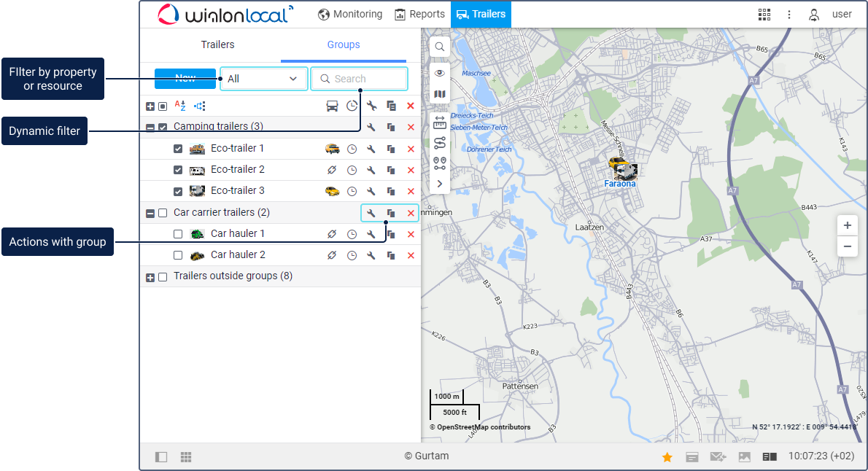Click the apps grid icon in top bar

(x=764, y=15)
